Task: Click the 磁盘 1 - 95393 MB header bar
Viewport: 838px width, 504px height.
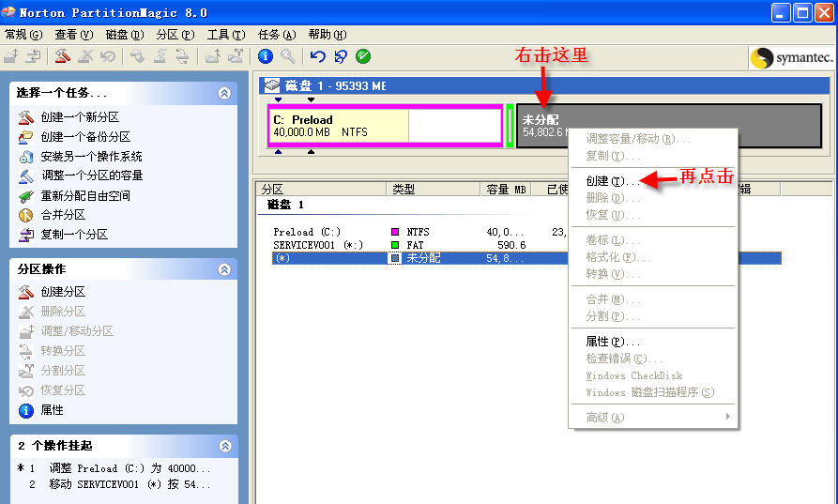Action: point(544,85)
